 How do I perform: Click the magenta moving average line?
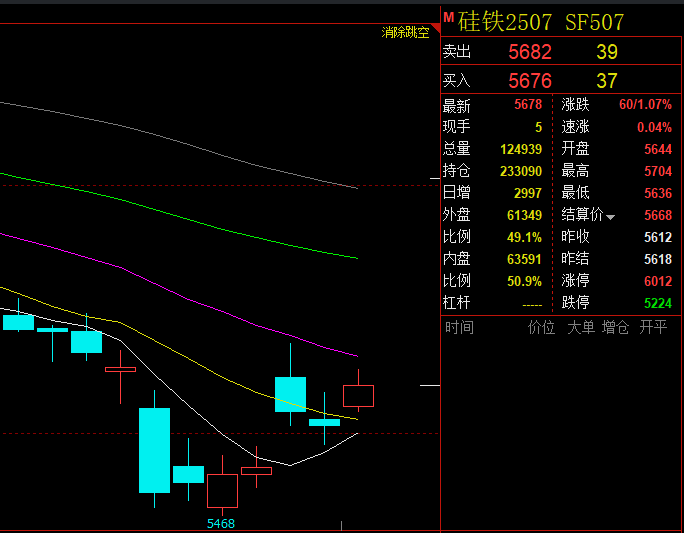click(188, 299)
